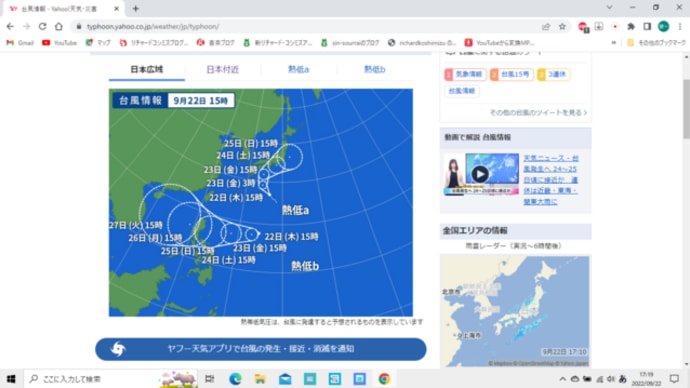Open the 天気ニュース article link
Viewport: 690px width, 388px height.
[x=551, y=179]
